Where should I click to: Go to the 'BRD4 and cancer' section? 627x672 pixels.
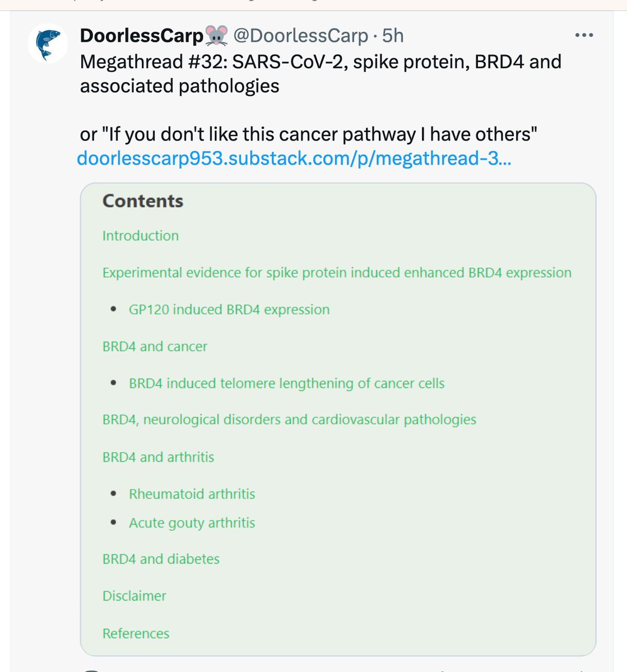(155, 347)
